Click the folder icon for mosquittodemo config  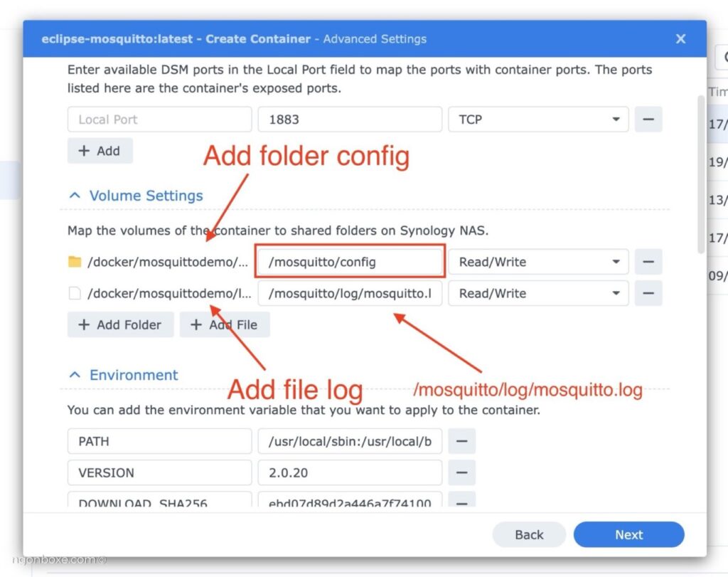75,262
